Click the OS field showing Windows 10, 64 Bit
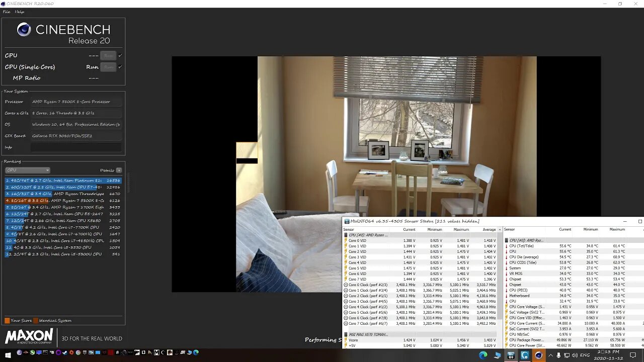 coord(76,124)
